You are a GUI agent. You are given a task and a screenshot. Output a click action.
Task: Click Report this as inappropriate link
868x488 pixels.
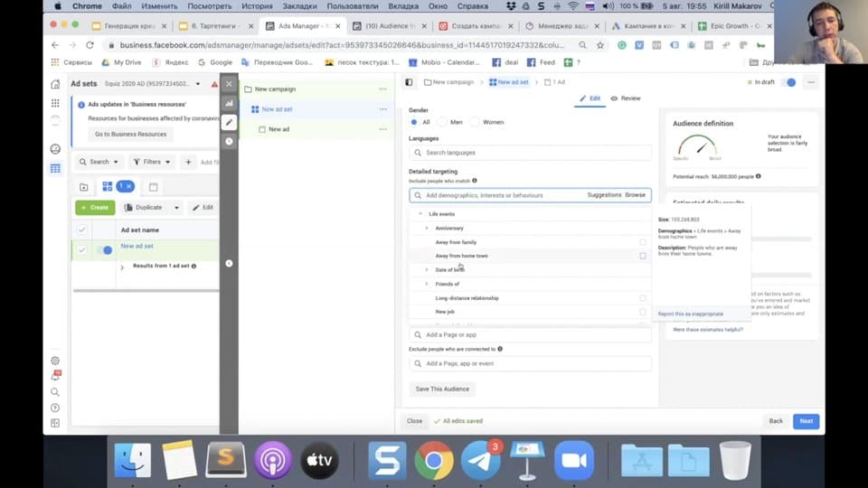point(690,314)
